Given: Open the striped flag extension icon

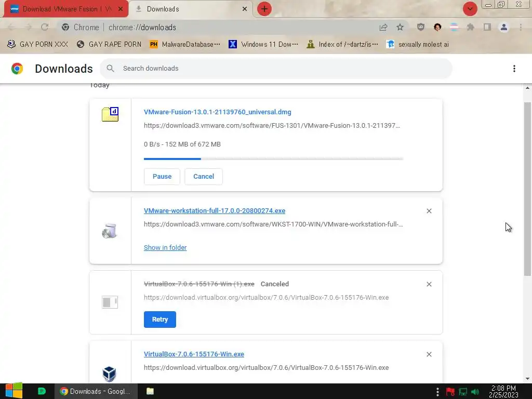Looking at the screenshot, I should pyautogui.click(x=454, y=27).
